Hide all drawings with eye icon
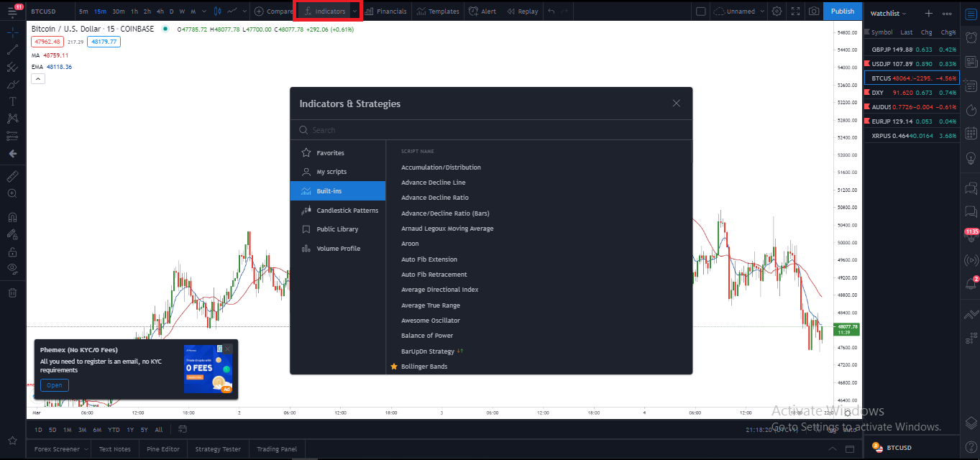The height and width of the screenshot is (460, 980). [12, 269]
